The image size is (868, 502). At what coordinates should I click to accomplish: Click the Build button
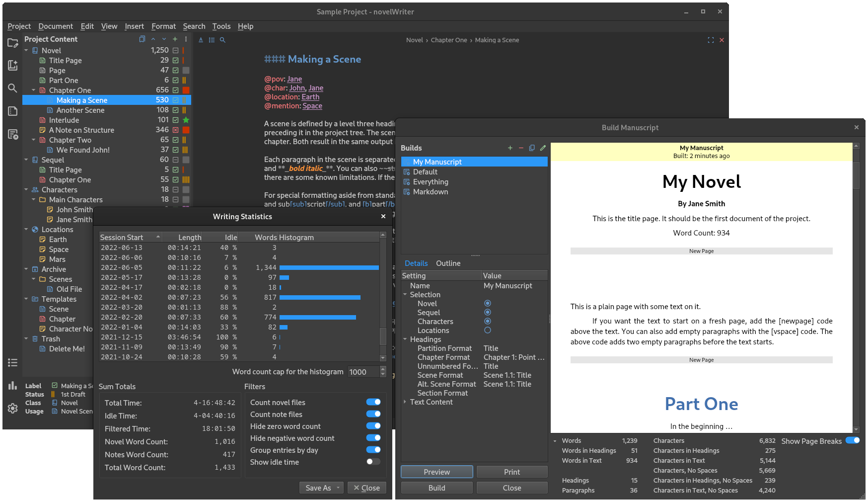coord(436,488)
